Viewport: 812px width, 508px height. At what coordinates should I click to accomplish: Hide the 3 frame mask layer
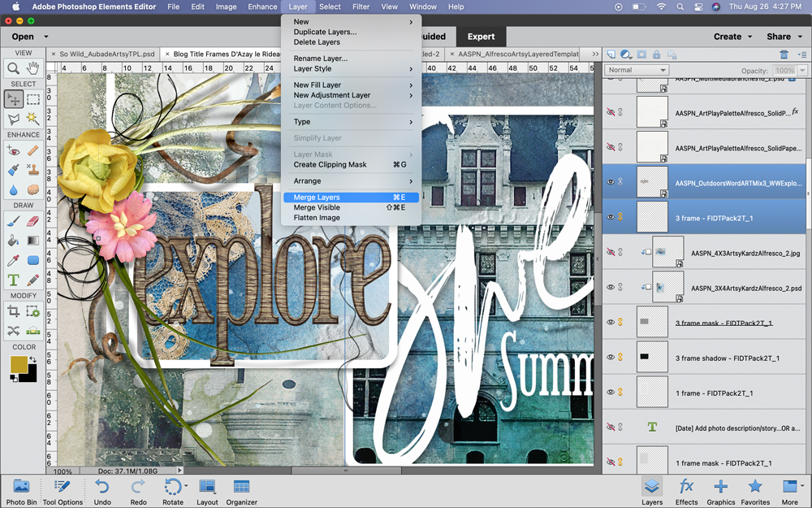pos(611,322)
